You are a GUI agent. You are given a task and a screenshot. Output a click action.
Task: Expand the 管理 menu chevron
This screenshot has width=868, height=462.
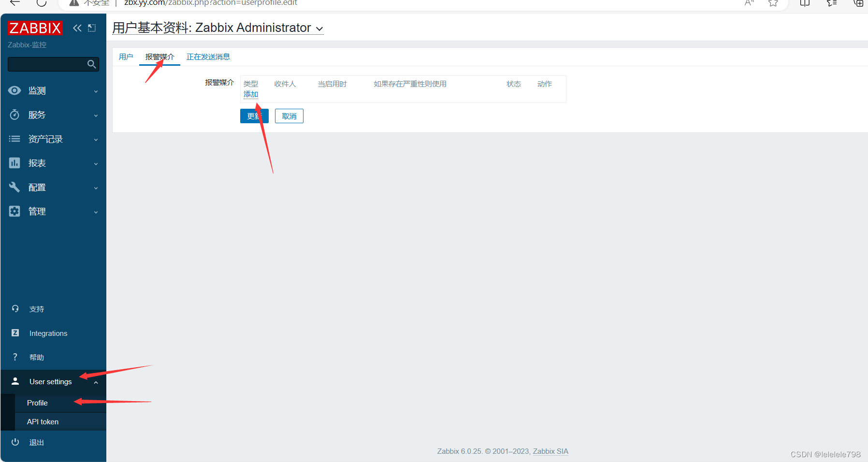(x=96, y=212)
